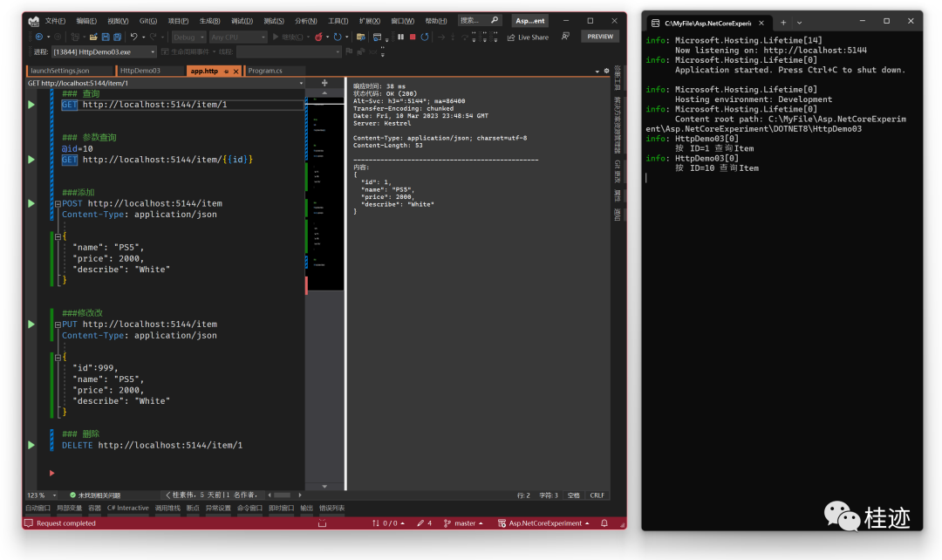Image resolution: width=942 pixels, height=560 pixels.
Task: Open the notifications bell in status bar
Action: coord(604,523)
